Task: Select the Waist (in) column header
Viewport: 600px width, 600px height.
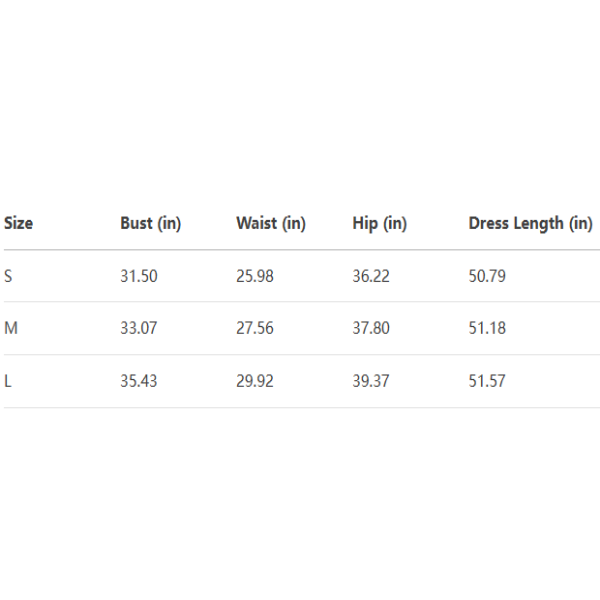Action: [271, 223]
